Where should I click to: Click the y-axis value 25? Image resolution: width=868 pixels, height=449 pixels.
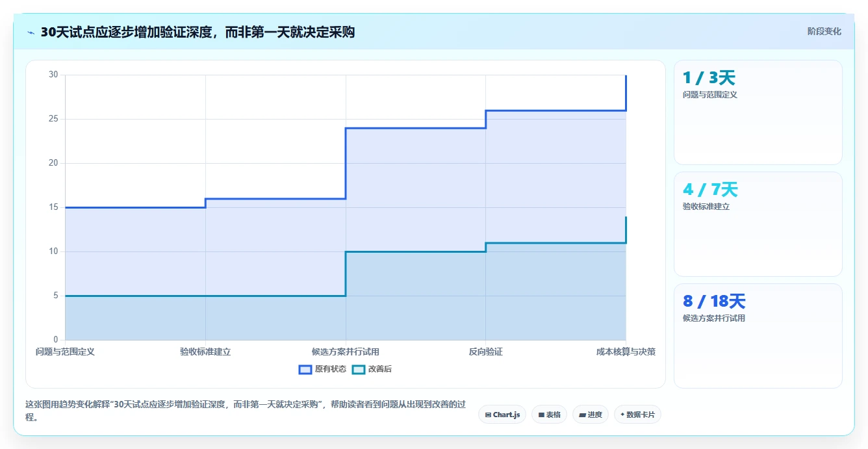point(53,119)
